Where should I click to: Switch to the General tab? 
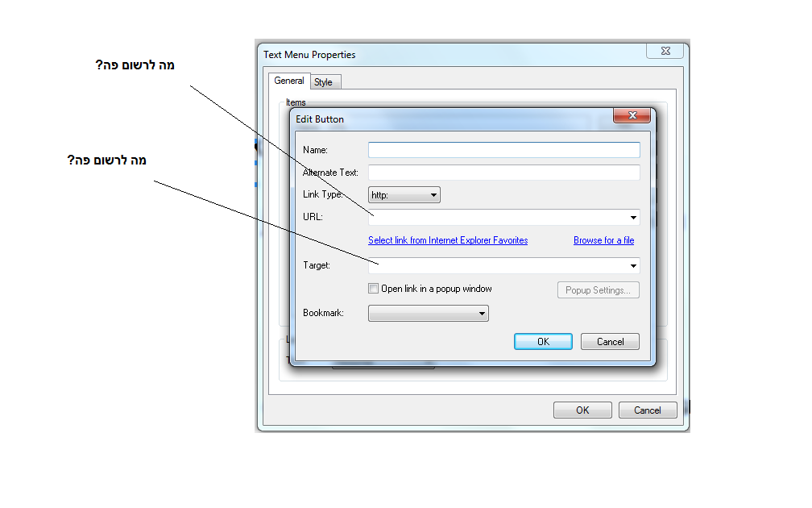(x=288, y=81)
